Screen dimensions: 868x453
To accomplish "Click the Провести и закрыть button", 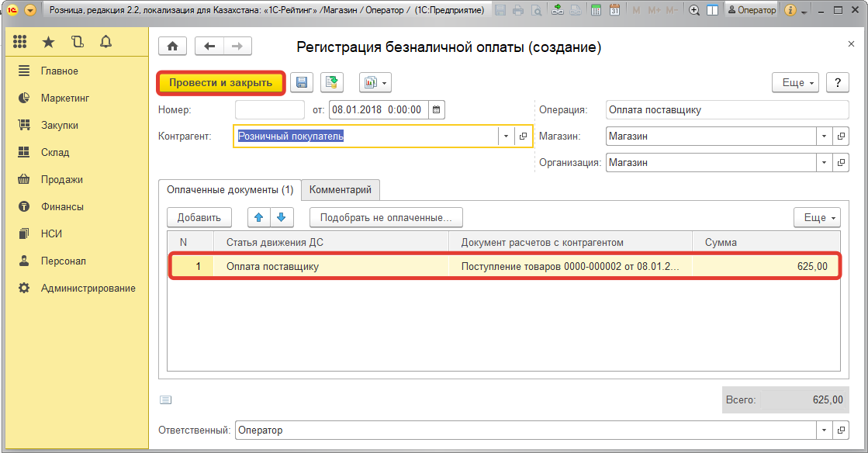I will click(x=221, y=83).
